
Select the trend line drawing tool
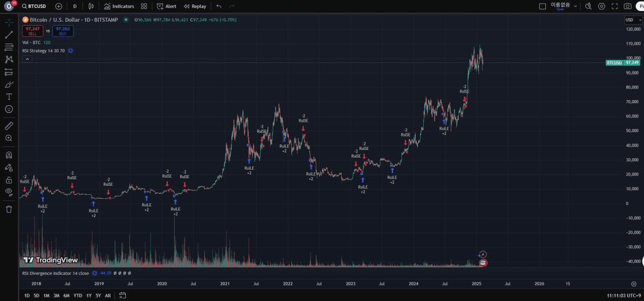point(9,35)
